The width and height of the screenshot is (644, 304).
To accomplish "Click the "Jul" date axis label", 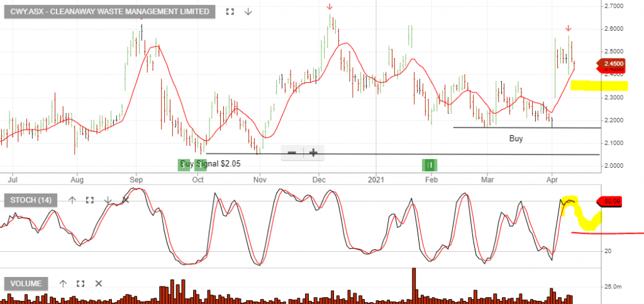I will pyautogui.click(x=13, y=179).
